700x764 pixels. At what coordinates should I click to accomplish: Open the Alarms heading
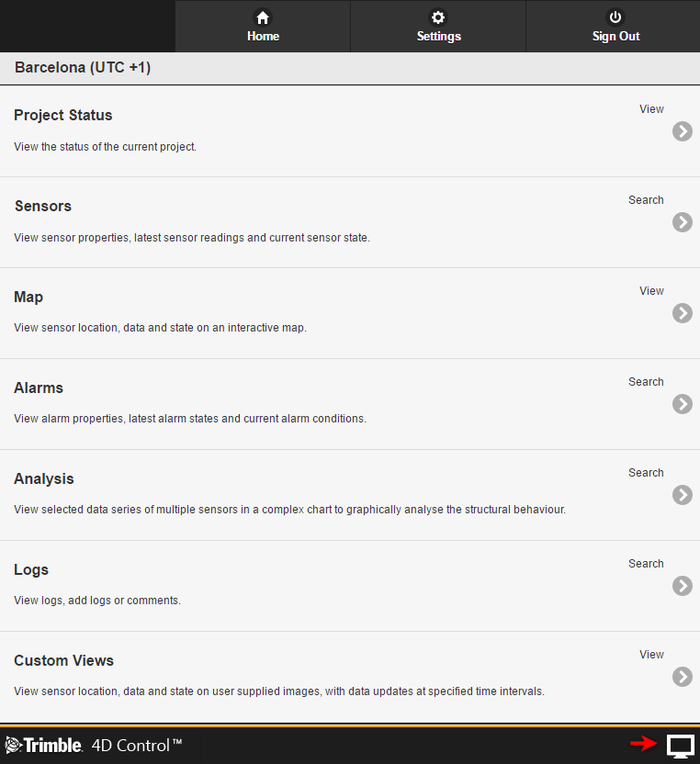coord(39,388)
